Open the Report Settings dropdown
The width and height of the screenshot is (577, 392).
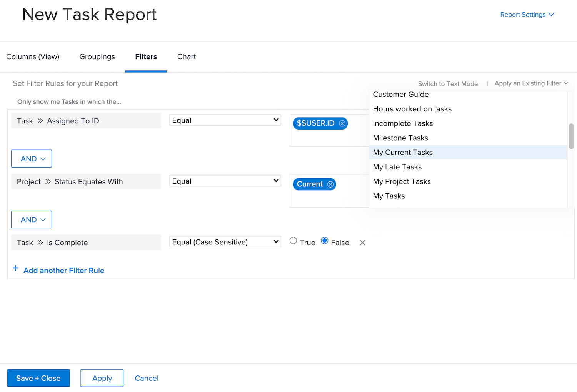(527, 15)
